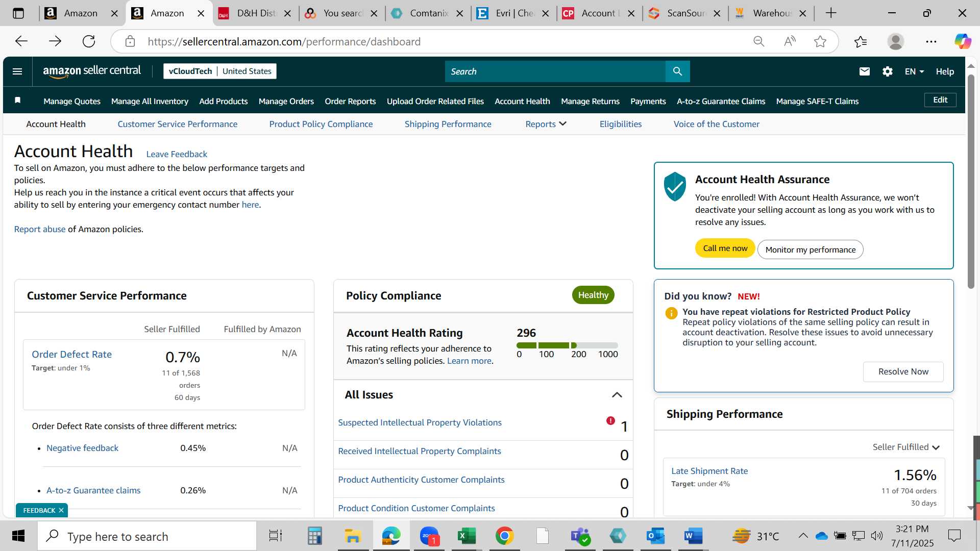Open Manage Orders in the menu bar
Viewport: 980px width, 551px height.
coord(286,101)
